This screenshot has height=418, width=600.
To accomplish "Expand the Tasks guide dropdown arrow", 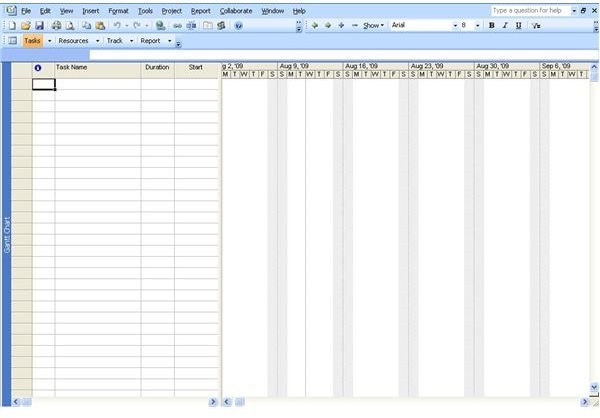I will [49, 41].
